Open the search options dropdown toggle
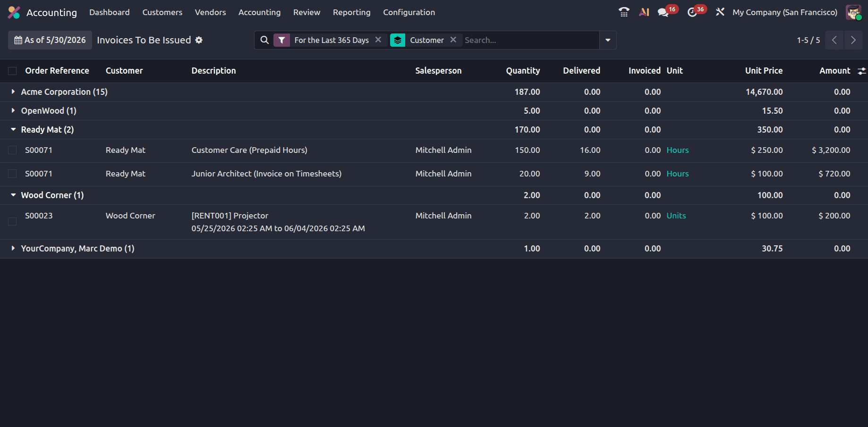The image size is (868, 427). [x=608, y=40]
